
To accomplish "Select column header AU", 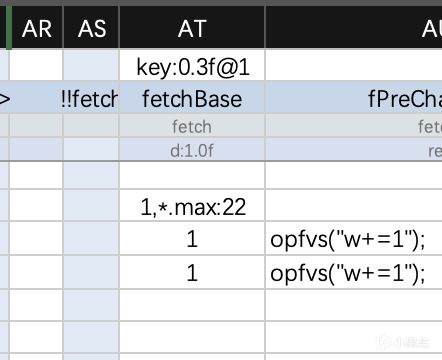I will click(354, 28).
